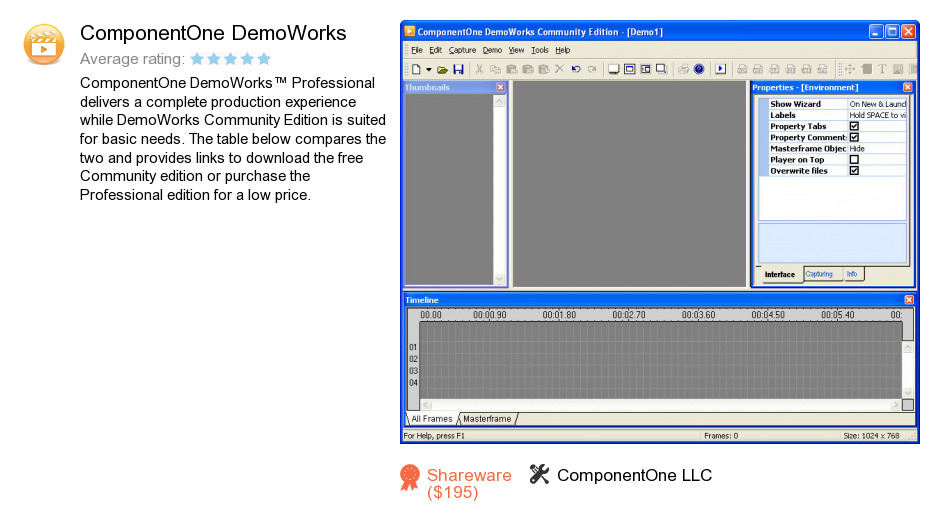This screenshot has height=528, width=940.
Task: Open the Demo menu
Action: [x=492, y=50]
